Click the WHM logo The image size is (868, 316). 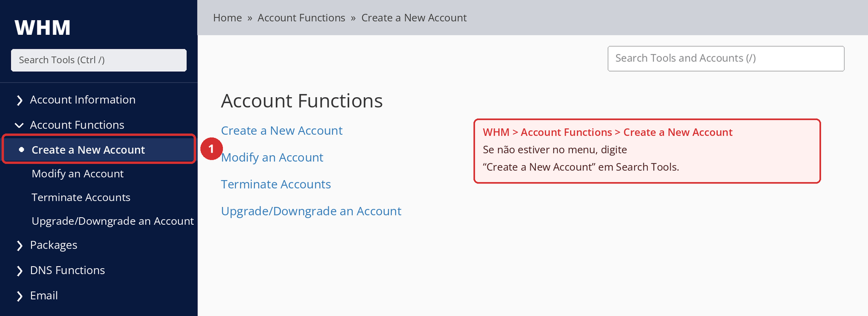coord(42,28)
